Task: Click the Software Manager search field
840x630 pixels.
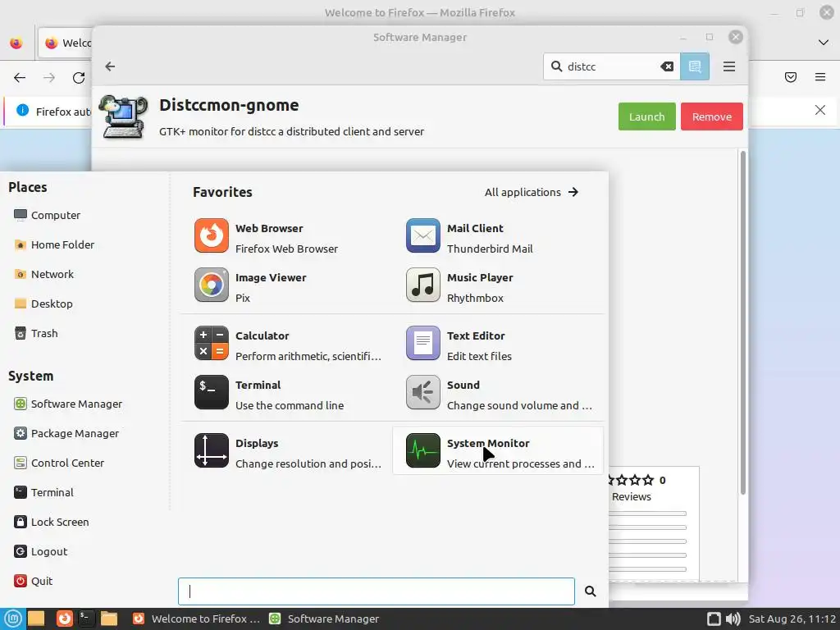Action: [612, 66]
